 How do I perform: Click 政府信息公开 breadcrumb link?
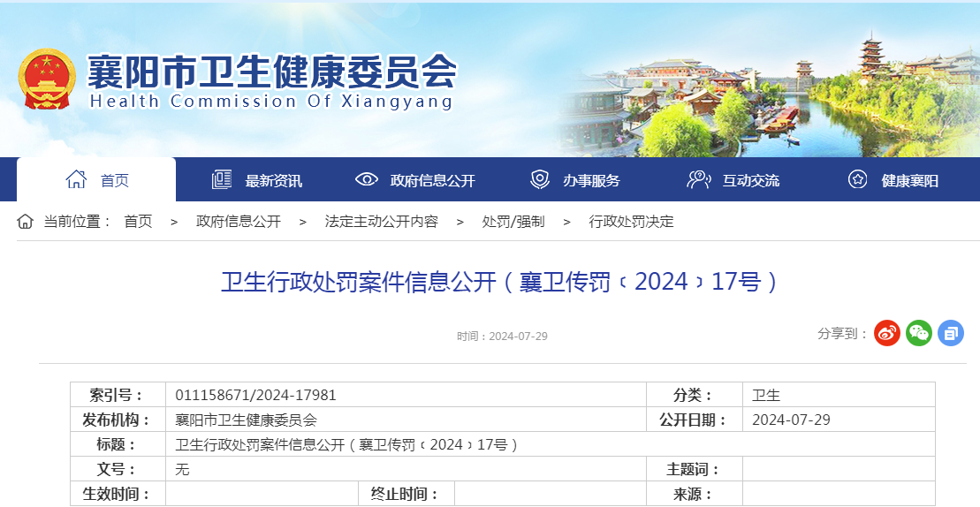pyautogui.click(x=239, y=222)
